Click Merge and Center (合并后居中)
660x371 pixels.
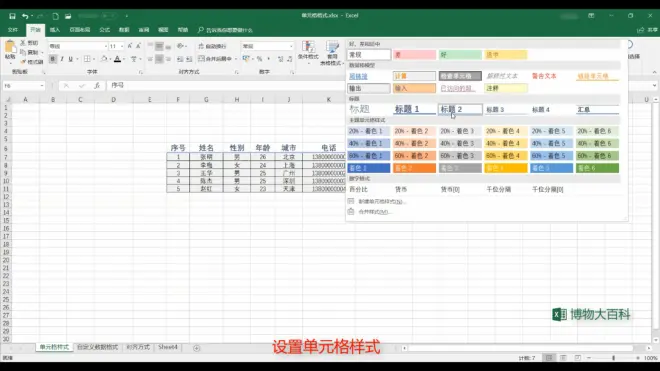click(215, 59)
